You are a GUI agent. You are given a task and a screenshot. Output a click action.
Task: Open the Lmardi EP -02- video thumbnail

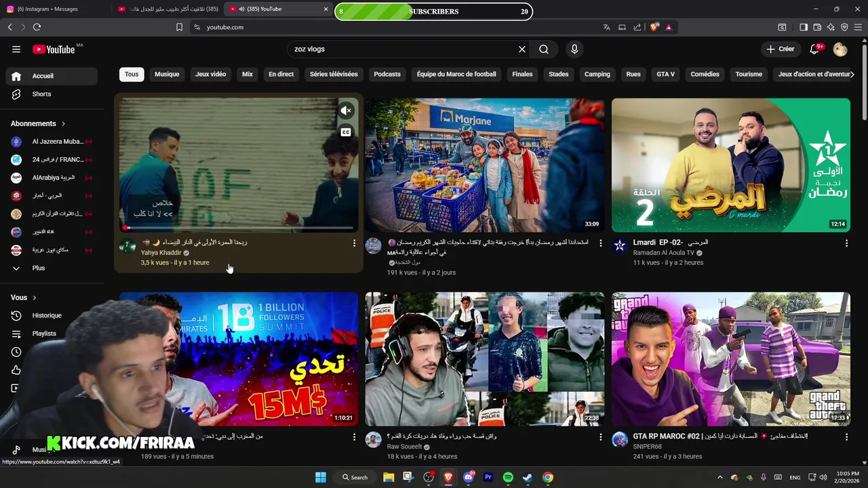[x=731, y=165]
